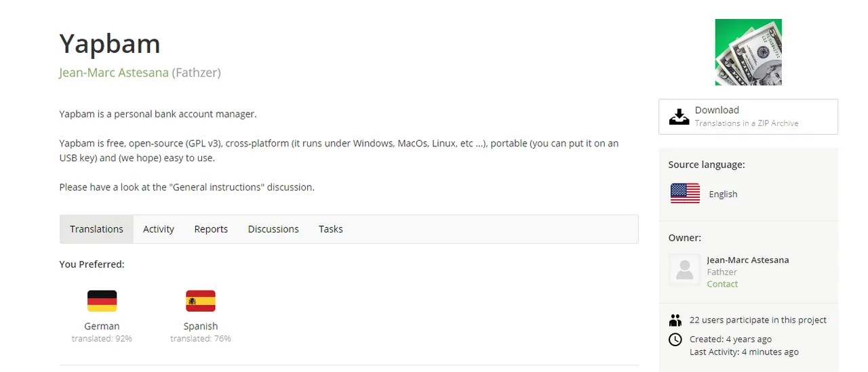Click the Contact link for owner
The height and width of the screenshot is (372, 868).
coord(722,284)
